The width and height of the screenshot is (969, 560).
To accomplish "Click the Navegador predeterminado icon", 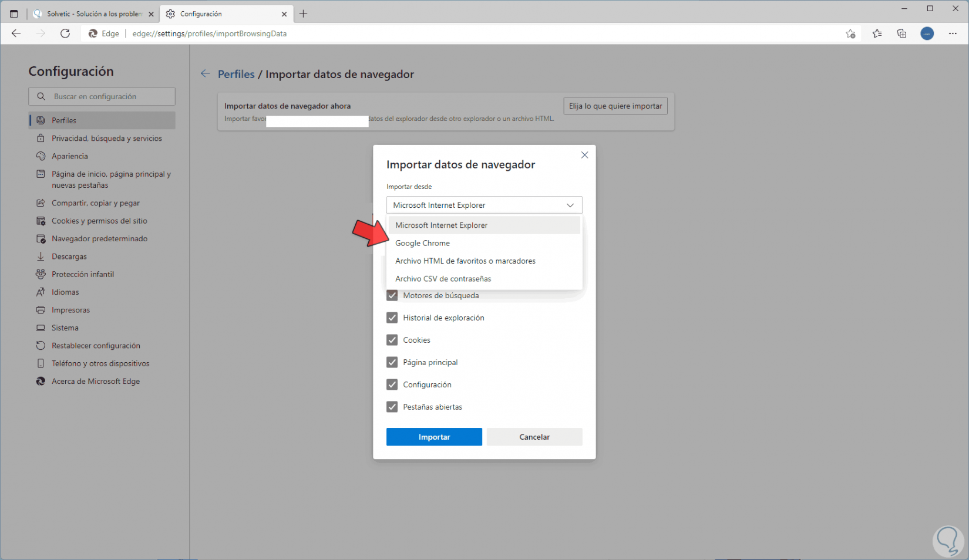I will (41, 239).
